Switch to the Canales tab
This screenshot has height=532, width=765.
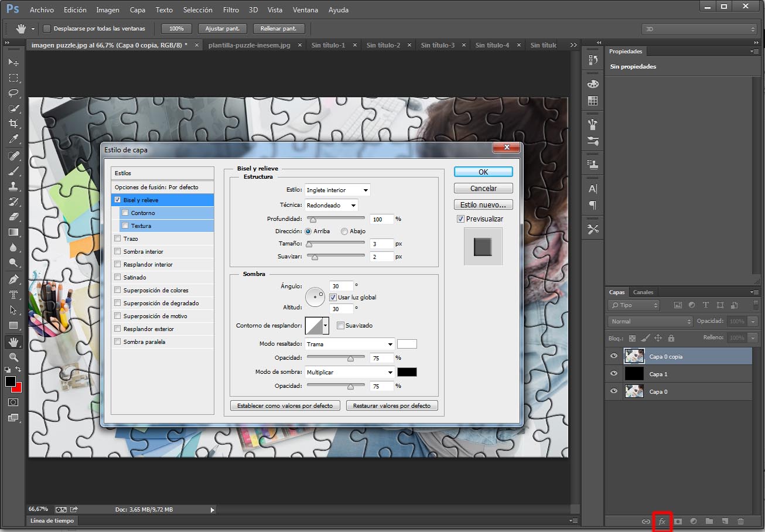[643, 292]
